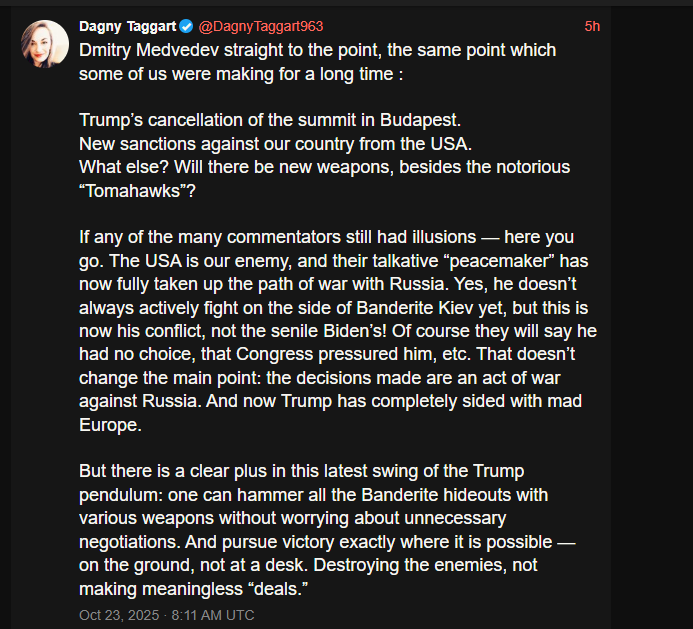The image size is (693, 629).
Task: Open the @DagnyTaggart963 handle link
Action: coord(261,26)
